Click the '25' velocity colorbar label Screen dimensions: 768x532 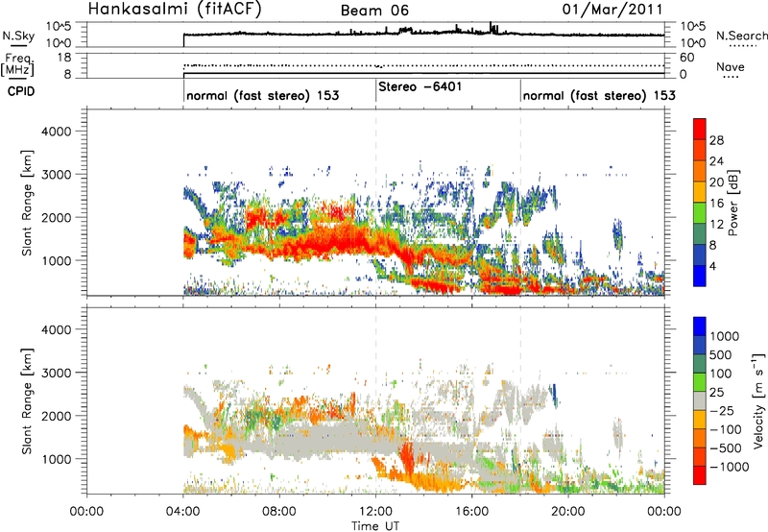[716, 393]
